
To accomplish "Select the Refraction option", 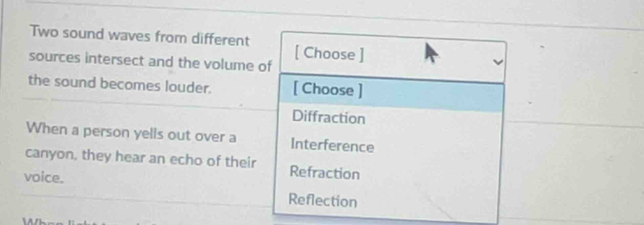I will click(325, 173).
